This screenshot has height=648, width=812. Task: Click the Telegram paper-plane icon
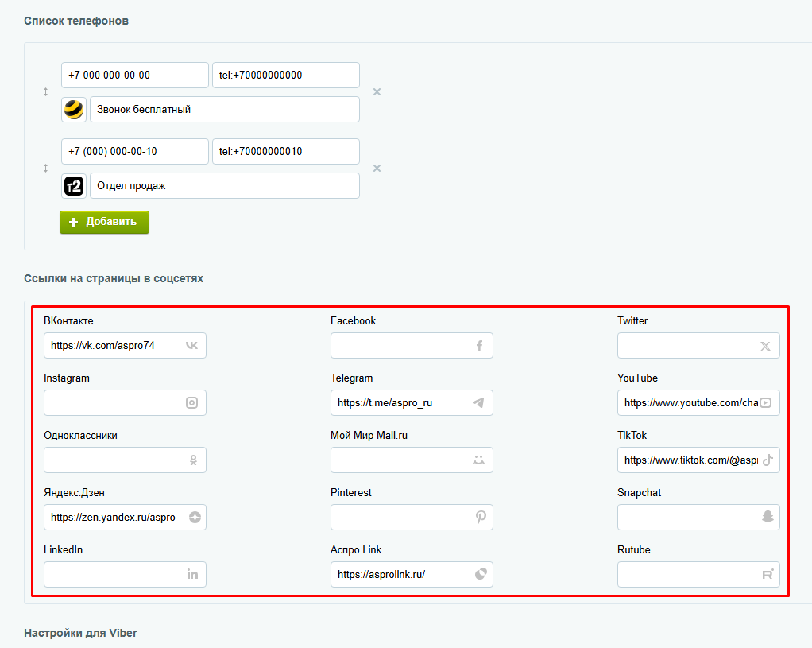click(478, 403)
